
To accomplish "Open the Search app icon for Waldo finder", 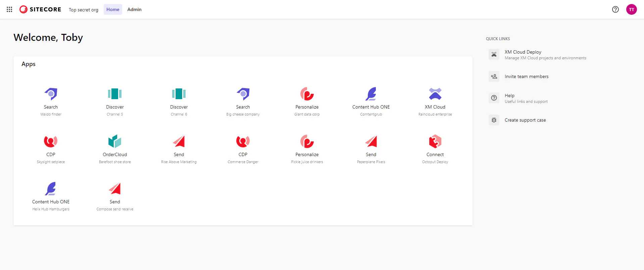I will [x=51, y=94].
